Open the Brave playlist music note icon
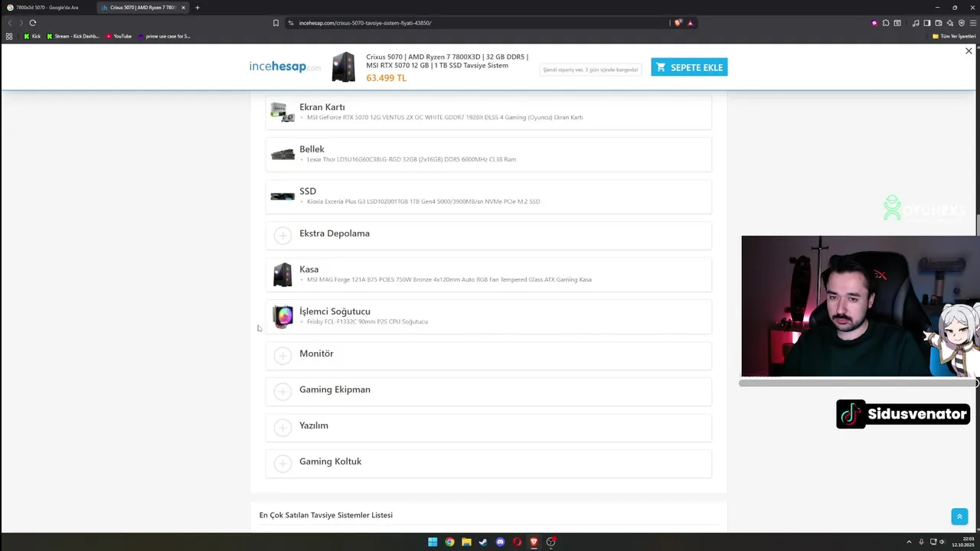 click(x=916, y=23)
